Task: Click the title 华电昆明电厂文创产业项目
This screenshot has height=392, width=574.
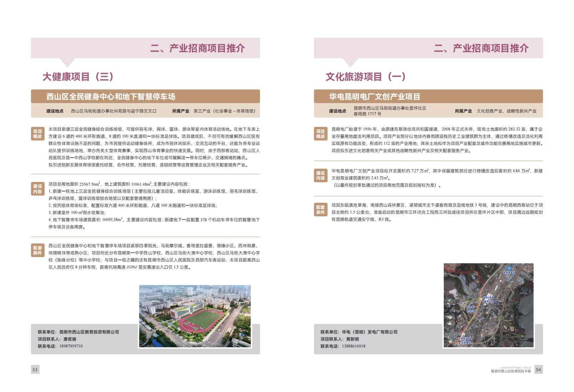Action: point(375,97)
